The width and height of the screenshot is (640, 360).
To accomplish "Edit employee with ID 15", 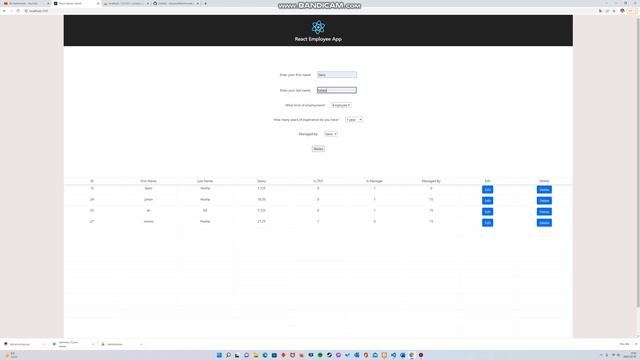I will 487,189.
